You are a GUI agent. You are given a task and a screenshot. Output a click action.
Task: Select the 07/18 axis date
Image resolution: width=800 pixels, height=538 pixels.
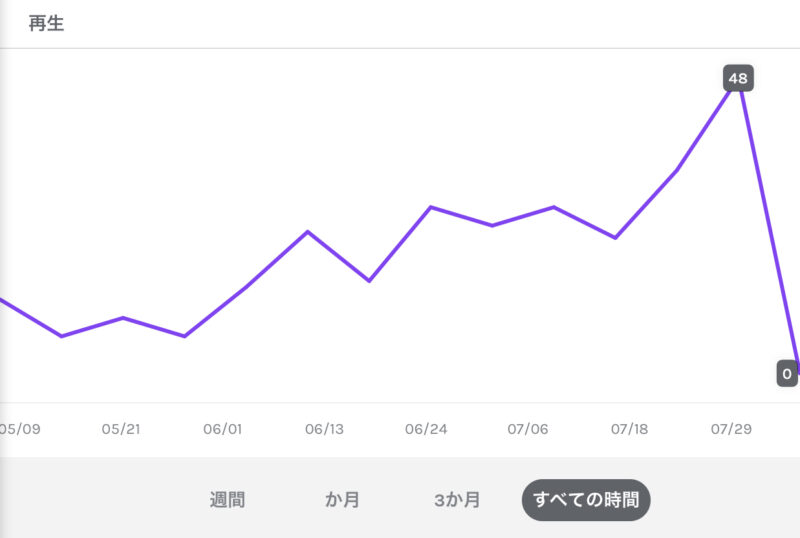pyautogui.click(x=629, y=429)
